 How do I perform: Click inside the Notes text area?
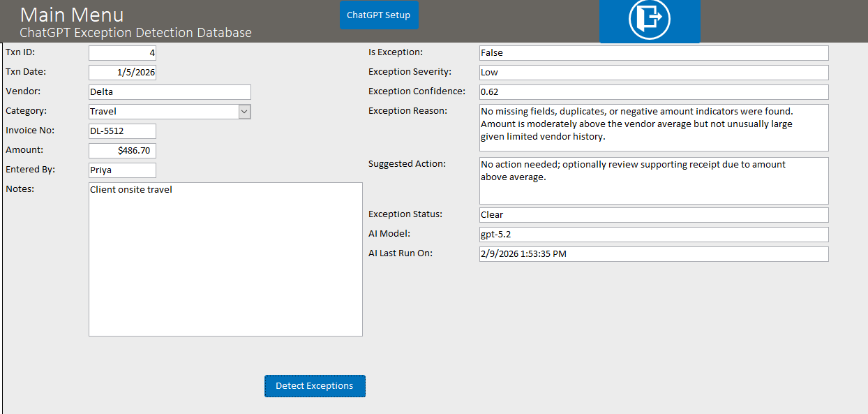(x=225, y=259)
